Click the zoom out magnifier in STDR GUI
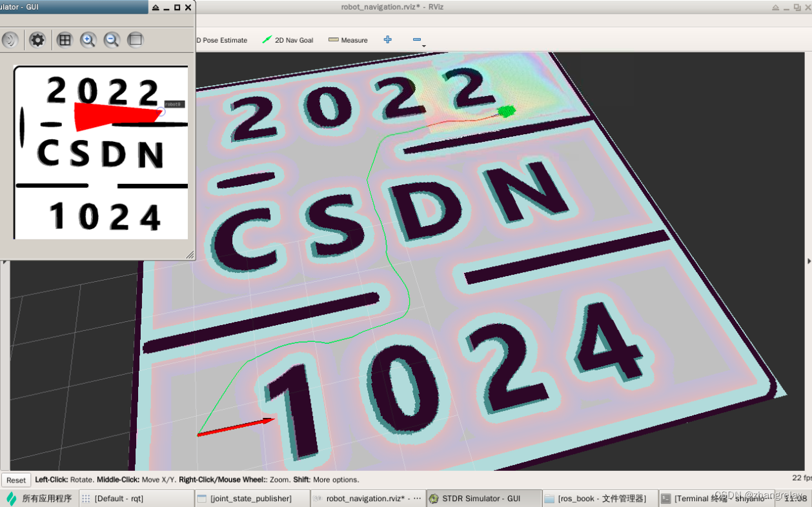 [112, 40]
